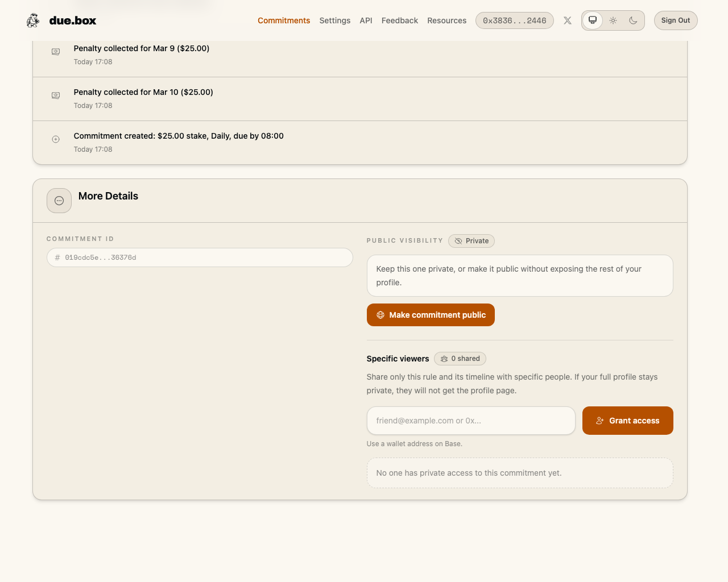The width and height of the screenshot is (728, 582).
Task: Open the Commitments nav tab
Action: pos(284,20)
